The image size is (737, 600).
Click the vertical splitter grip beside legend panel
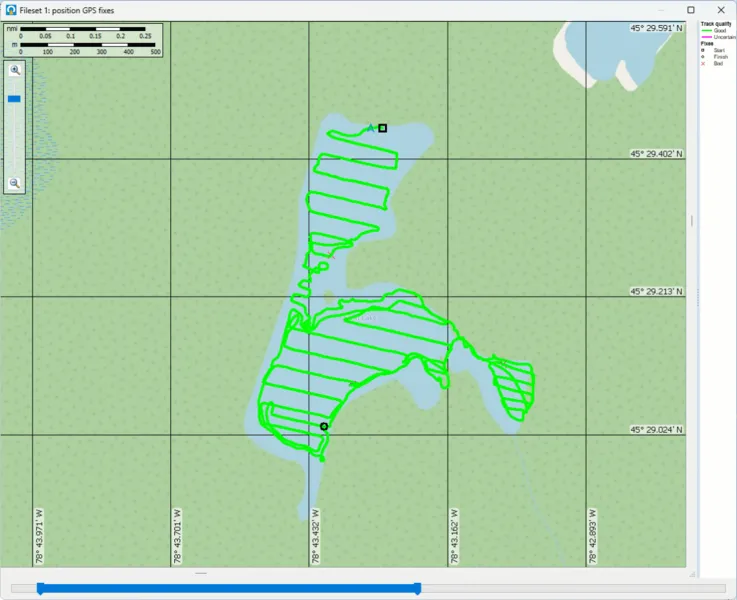(691, 220)
